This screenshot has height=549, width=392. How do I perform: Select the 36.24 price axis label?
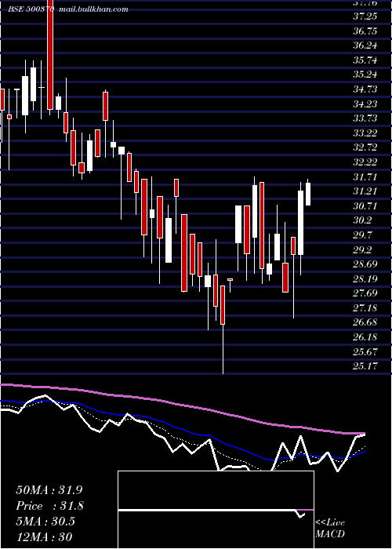[365, 45]
